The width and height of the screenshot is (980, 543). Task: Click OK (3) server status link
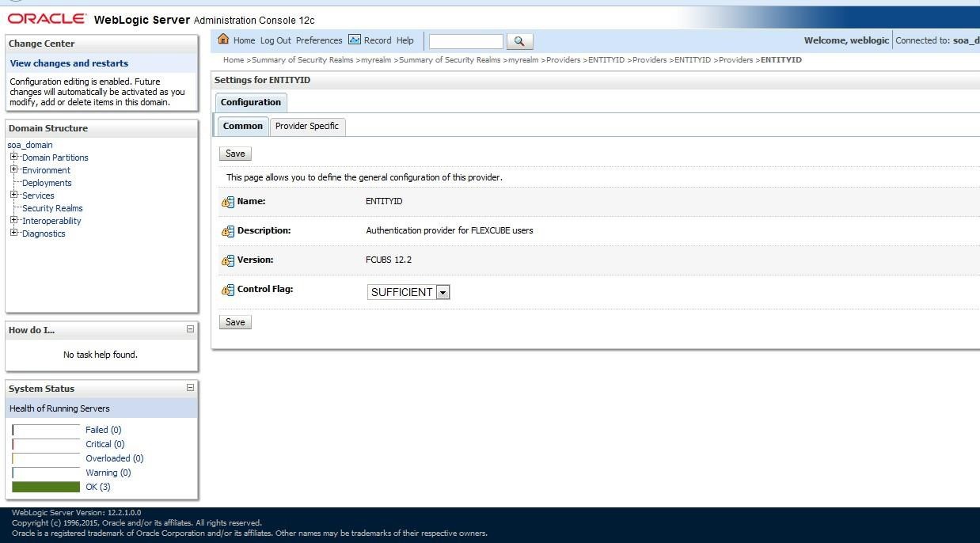[97, 487]
